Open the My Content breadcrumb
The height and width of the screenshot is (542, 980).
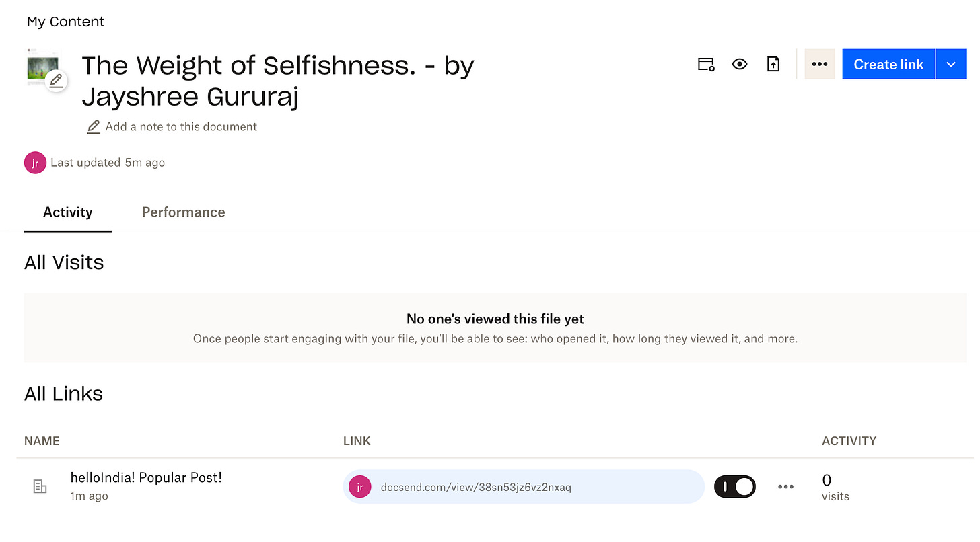pyautogui.click(x=65, y=21)
